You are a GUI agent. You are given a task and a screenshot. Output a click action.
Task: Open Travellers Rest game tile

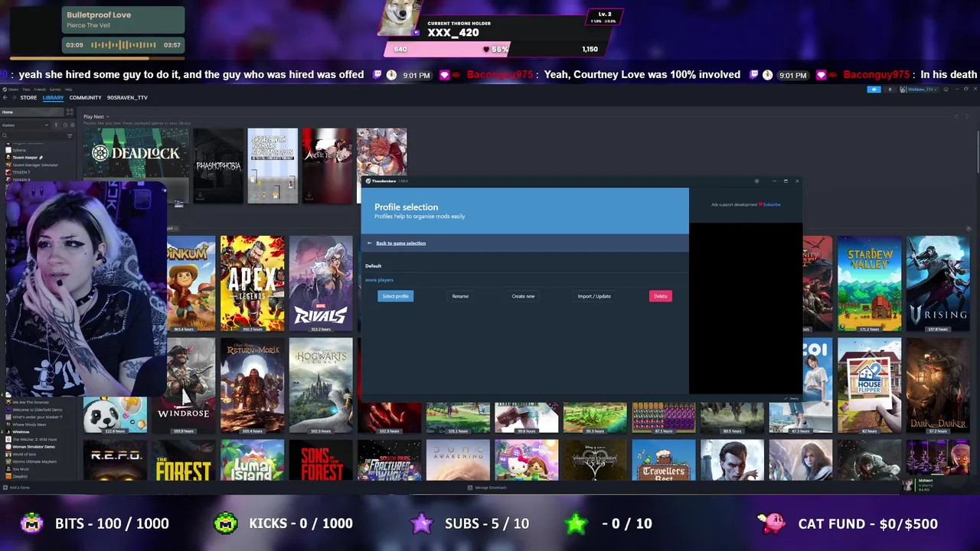664,460
